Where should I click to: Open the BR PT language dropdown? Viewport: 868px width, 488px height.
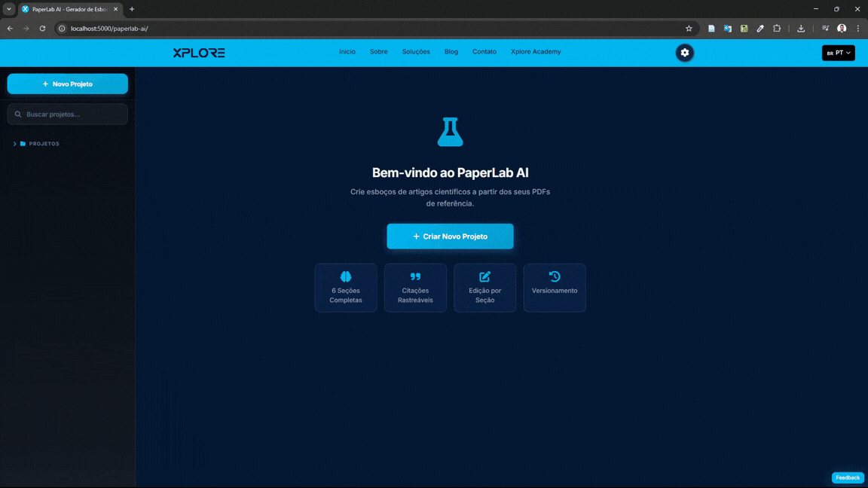[838, 53]
